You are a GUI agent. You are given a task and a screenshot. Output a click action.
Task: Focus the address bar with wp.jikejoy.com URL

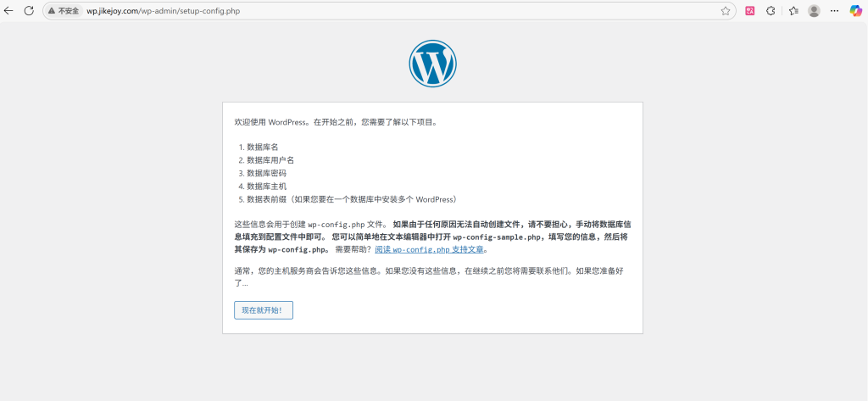click(x=387, y=10)
